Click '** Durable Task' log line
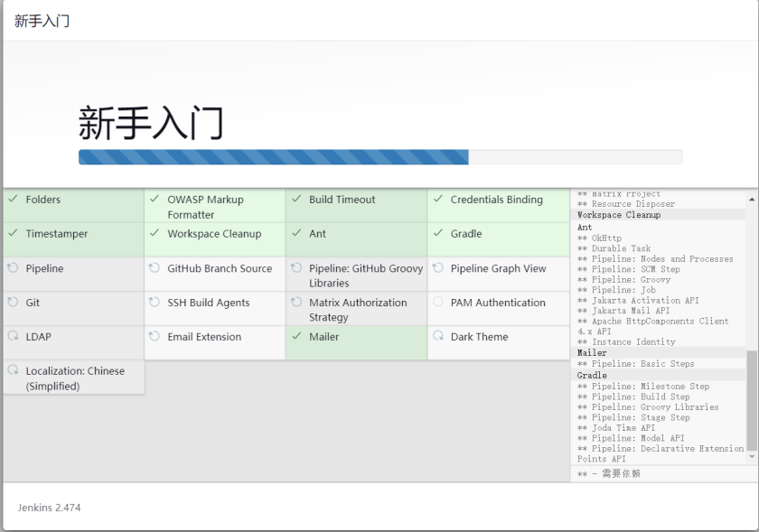The width and height of the screenshot is (759, 532). (x=614, y=248)
